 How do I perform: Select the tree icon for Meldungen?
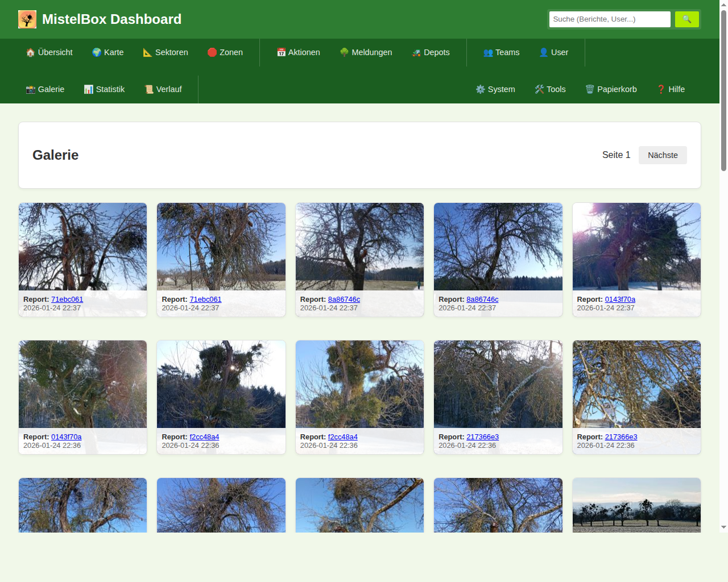tap(344, 52)
